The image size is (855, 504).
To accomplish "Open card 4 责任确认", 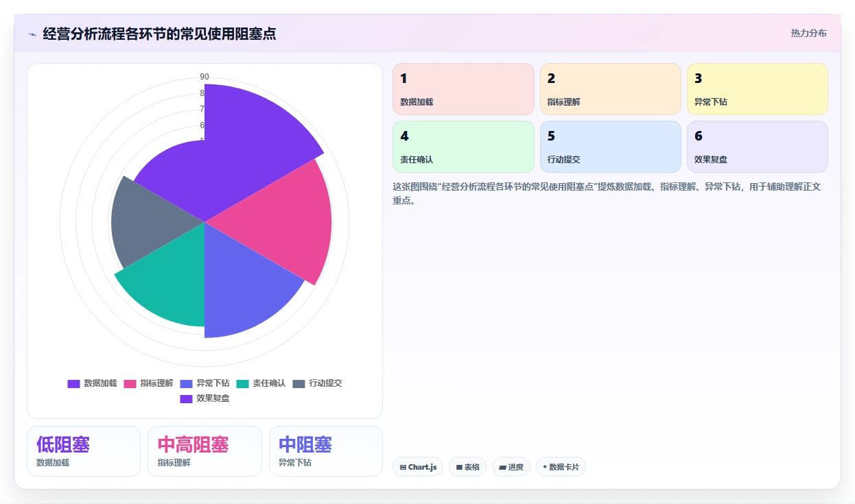I will (x=463, y=147).
